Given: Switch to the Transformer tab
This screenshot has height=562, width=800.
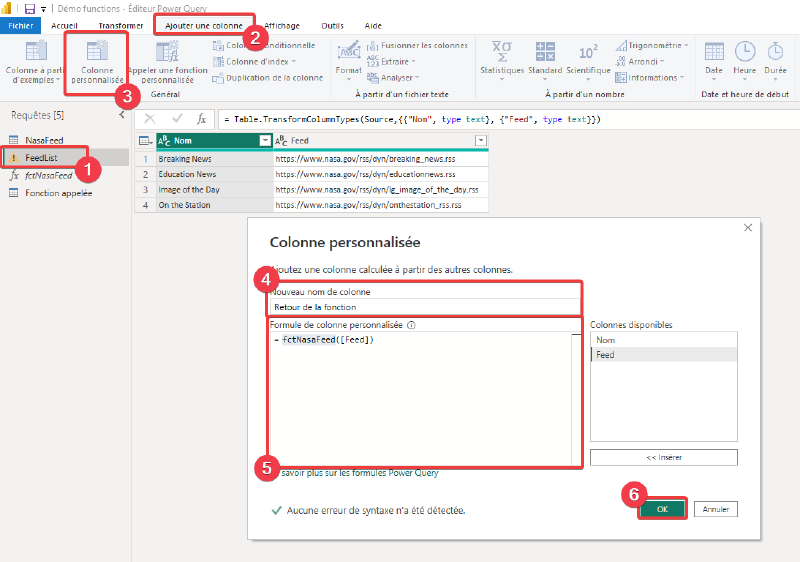Looking at the screenshot, I should (x=121, y=25).
